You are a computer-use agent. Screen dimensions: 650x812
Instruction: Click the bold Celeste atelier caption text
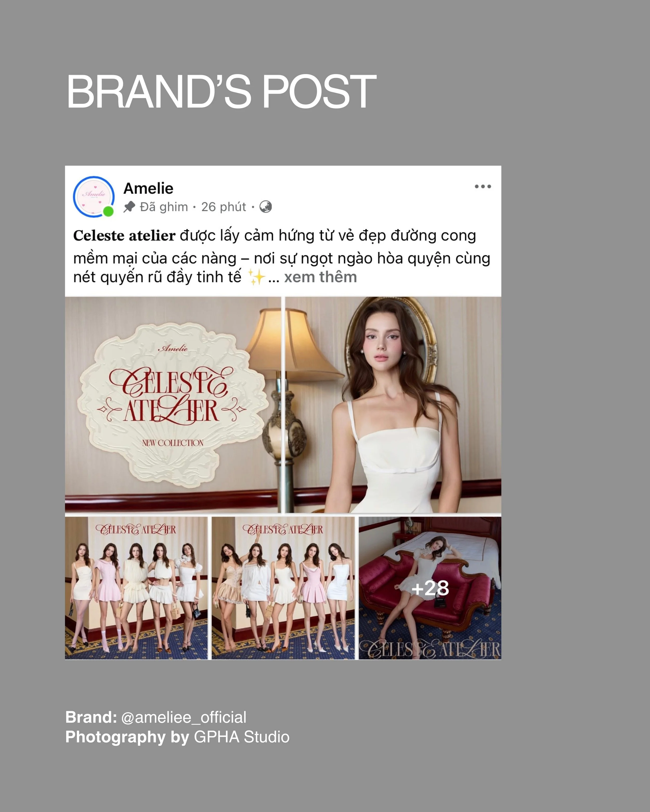click(124, 236)
